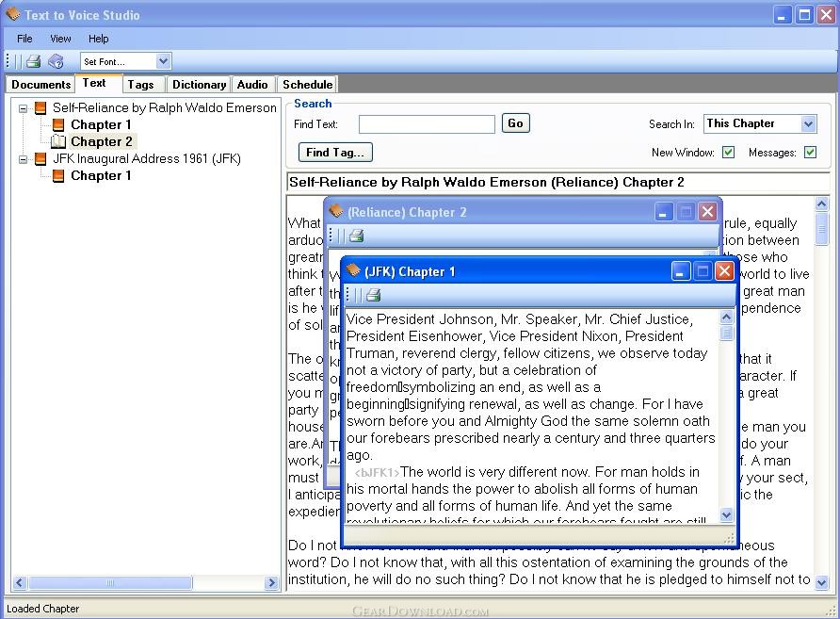This screenshot has width=840, height=619.
Task: Click chapter title heading Self-Reliance (Reliance) Chapter 2
Action: coord(487,182)
